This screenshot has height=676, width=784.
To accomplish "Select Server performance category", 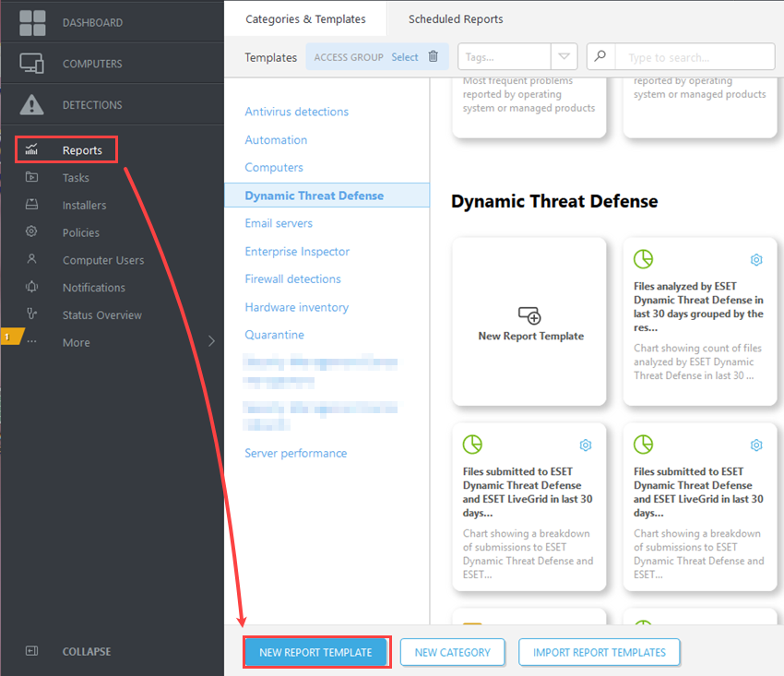I will 295,453.
